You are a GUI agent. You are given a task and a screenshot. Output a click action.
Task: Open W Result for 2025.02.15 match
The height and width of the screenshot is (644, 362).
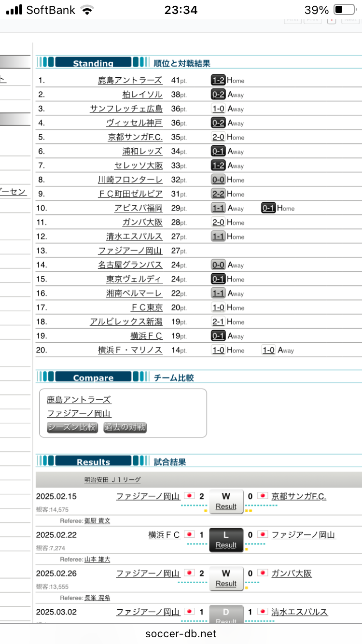point(226,501)
